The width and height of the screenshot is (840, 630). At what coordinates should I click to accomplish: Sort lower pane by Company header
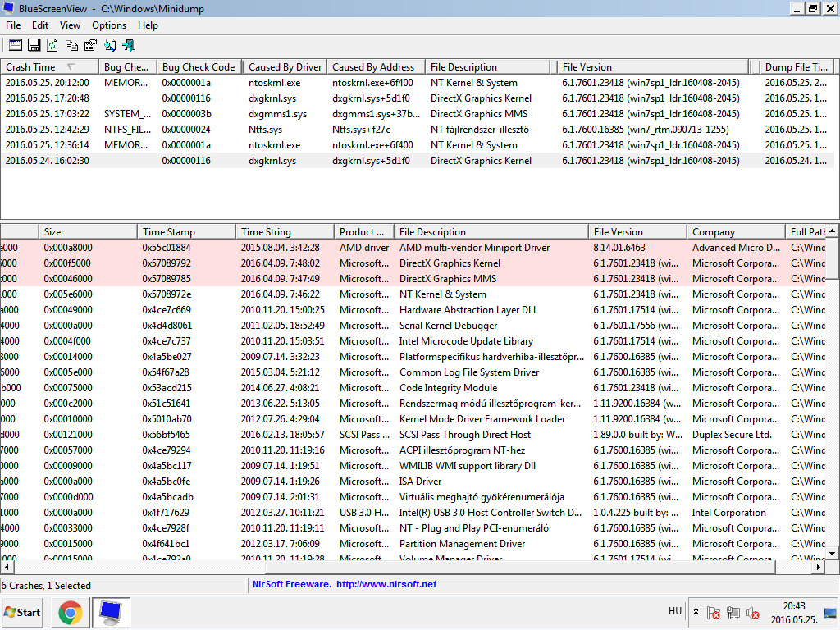point(736,232)
